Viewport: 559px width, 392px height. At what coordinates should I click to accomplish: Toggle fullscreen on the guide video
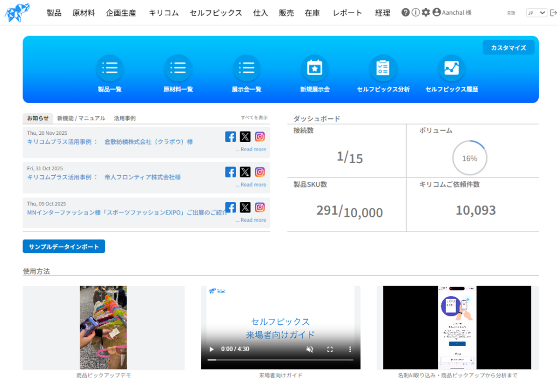coord(330,349)
